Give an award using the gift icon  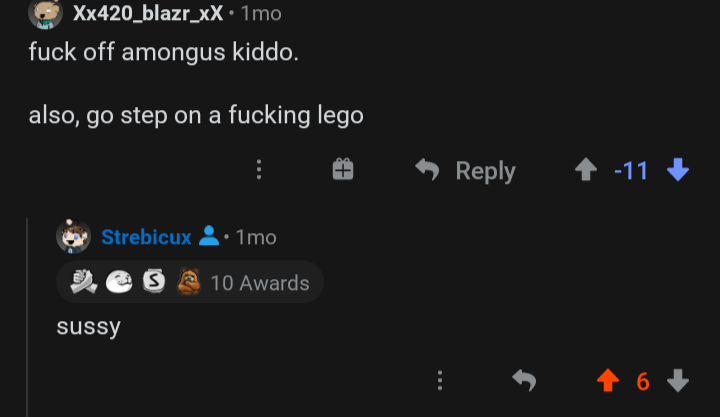[343, 170]
